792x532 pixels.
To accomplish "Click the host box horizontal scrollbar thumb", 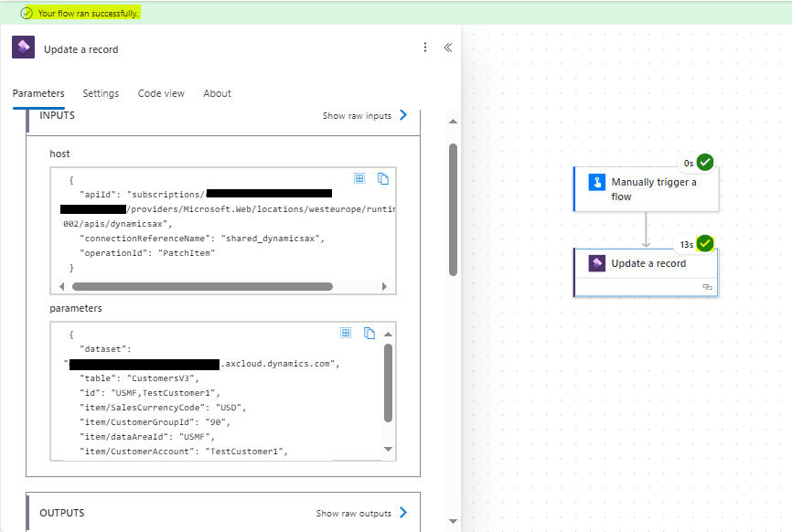I will click(202, 287).
